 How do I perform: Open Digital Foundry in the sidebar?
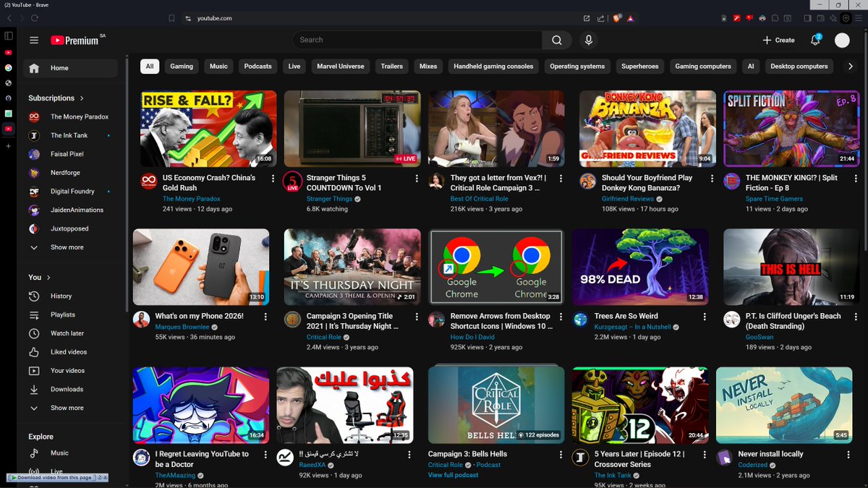pyautogui.click(x=71, y=192)
